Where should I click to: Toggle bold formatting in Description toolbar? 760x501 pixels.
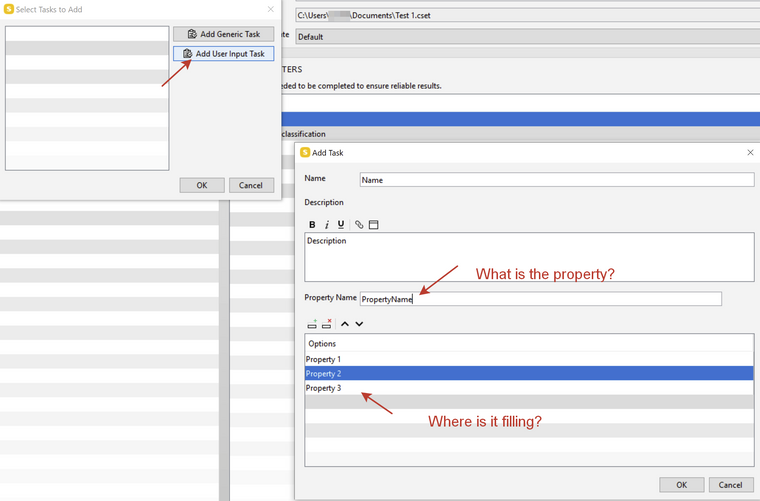coord(312,224)
